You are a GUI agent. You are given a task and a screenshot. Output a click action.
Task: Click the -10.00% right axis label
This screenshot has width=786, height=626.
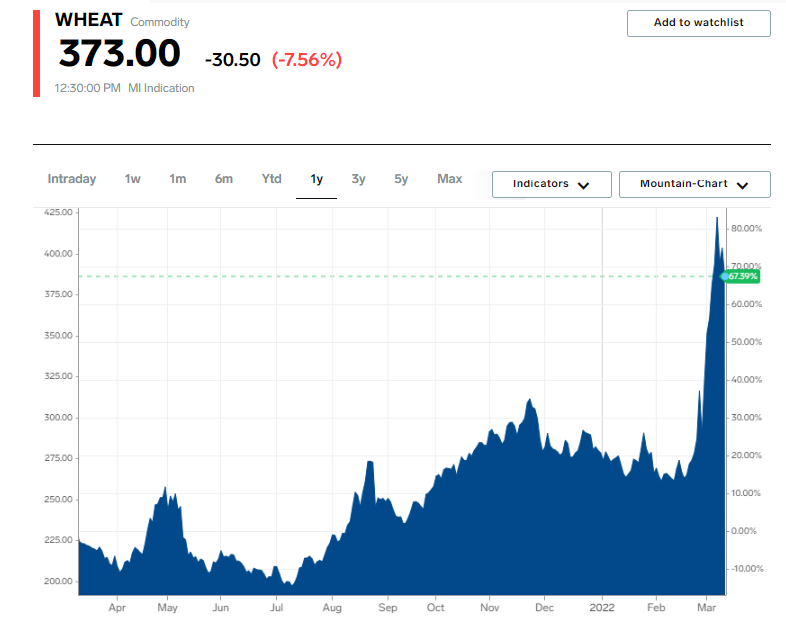tap(747, 569)
